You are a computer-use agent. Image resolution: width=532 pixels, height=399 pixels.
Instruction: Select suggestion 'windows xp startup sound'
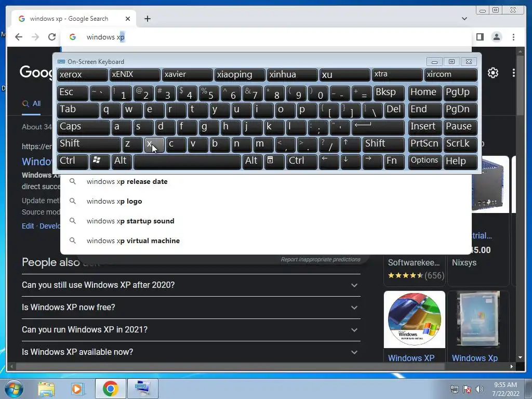(265, 221)
